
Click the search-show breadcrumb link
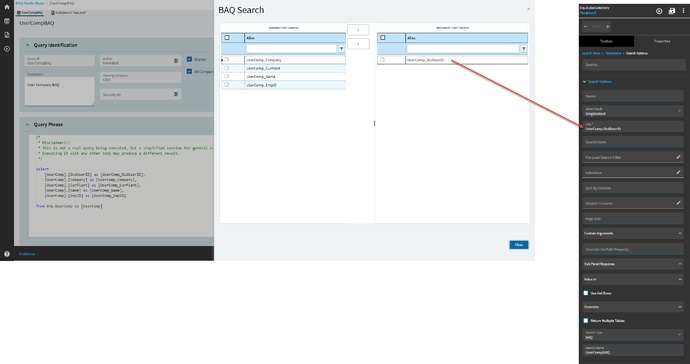pos(591,53)
